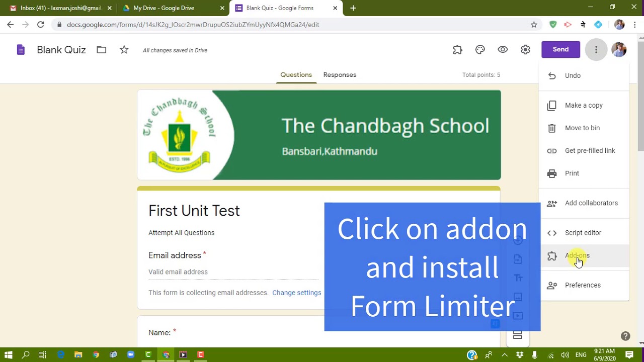This screenshot has width=644, height=362.
Task: Click the Total points: 5 text
Action: 481,75
